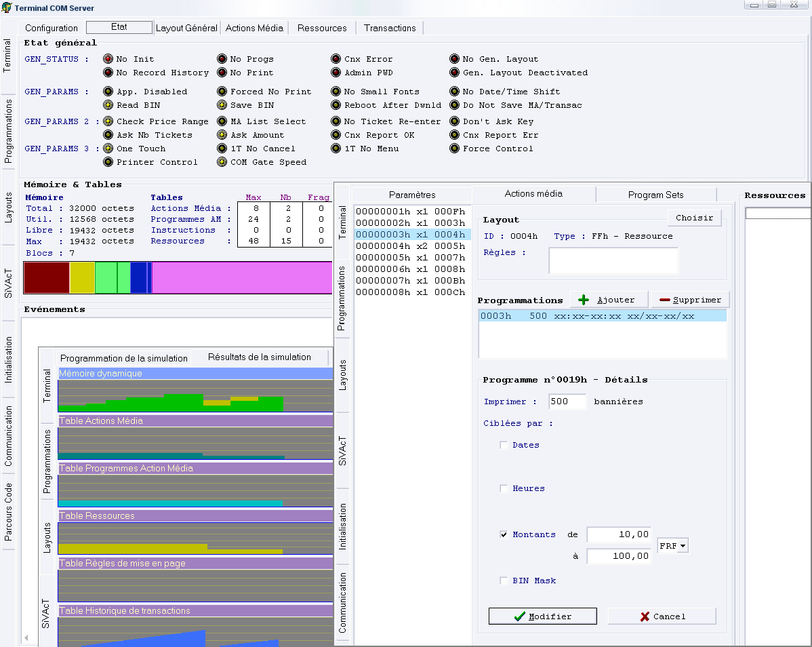This screenshot has width=812, height=647.
Task: Uncheck the Montants checkbox
Action: [504, 534]
